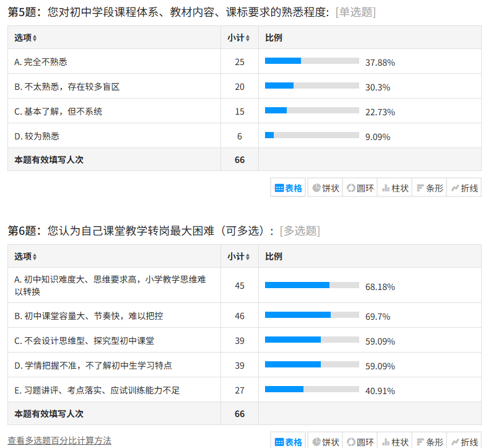Display question 6 as 柱状 column chart
The width and height of the screenshot is (488, 448).
(395, 441)
